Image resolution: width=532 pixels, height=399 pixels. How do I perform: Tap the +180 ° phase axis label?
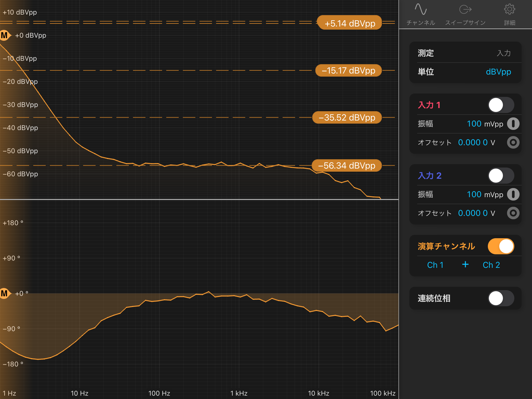point(13,223)
